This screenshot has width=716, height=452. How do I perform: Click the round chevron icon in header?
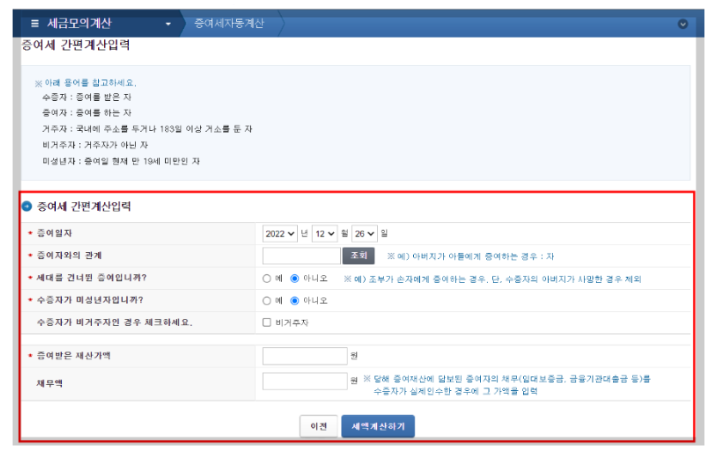[x=683, y=24]
